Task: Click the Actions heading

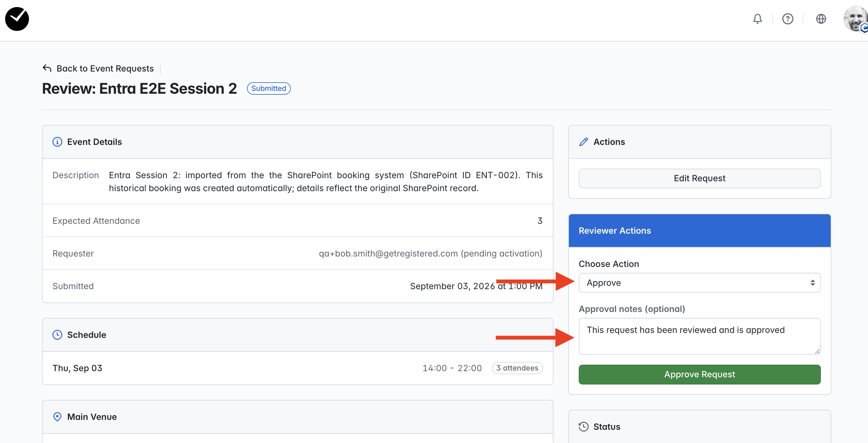Action: click(x=609, y=142)
